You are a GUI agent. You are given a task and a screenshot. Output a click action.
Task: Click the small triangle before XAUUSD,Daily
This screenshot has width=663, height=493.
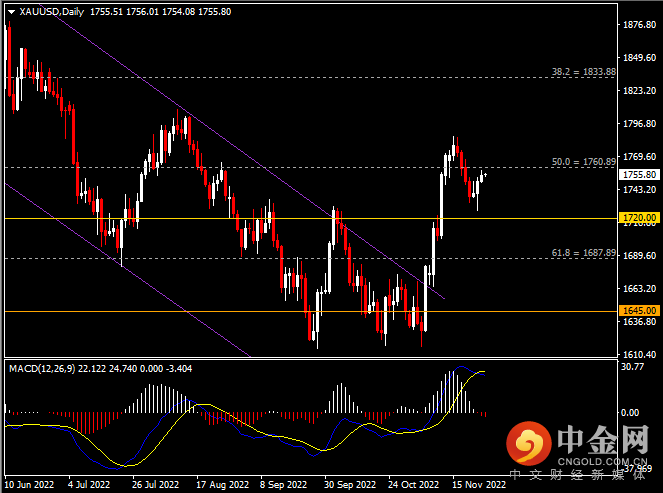[x=10, y=12]
